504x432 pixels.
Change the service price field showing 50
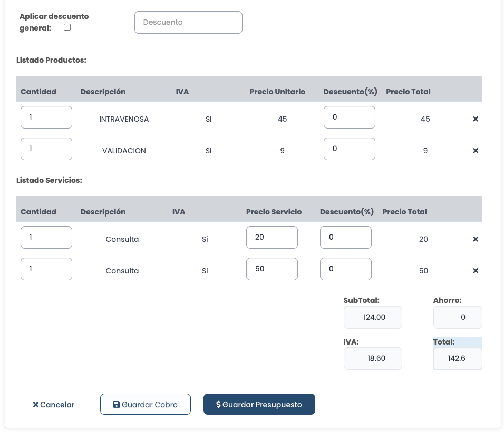[272, 269]
